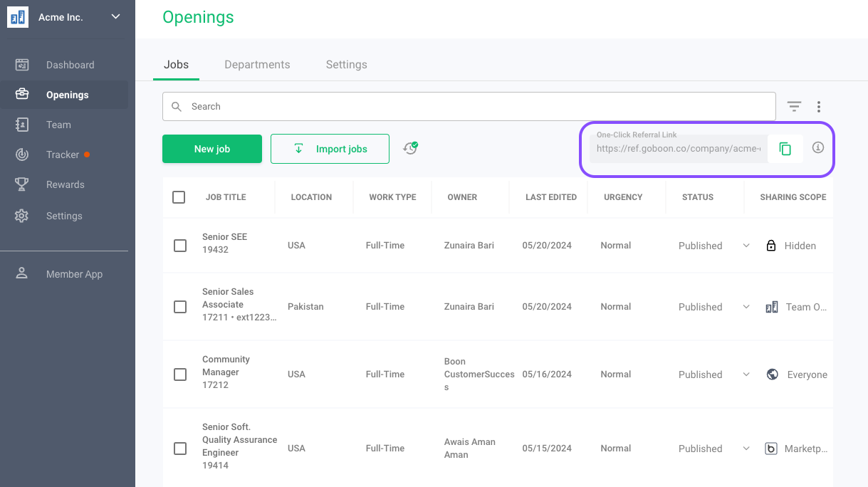
Task: Open status dropdown for Community Manager
Action: (746, 375)
